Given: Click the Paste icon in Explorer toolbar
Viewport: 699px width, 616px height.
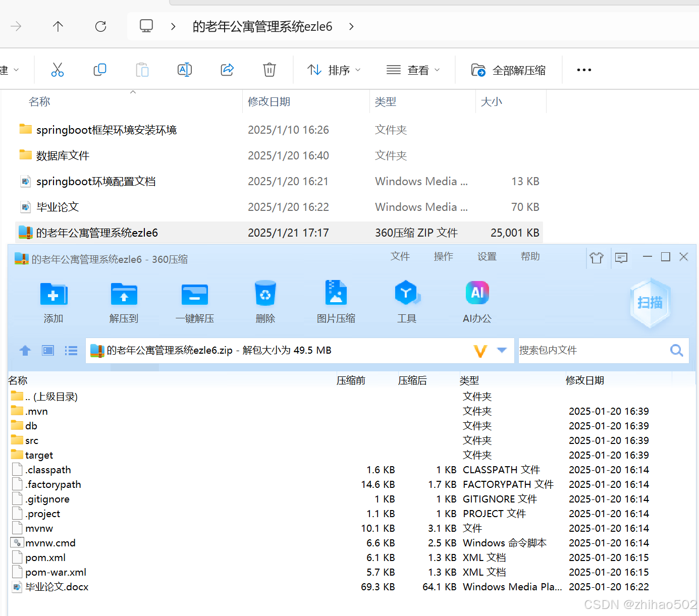Looking at the screenshot, I should (x=142, y=70).
